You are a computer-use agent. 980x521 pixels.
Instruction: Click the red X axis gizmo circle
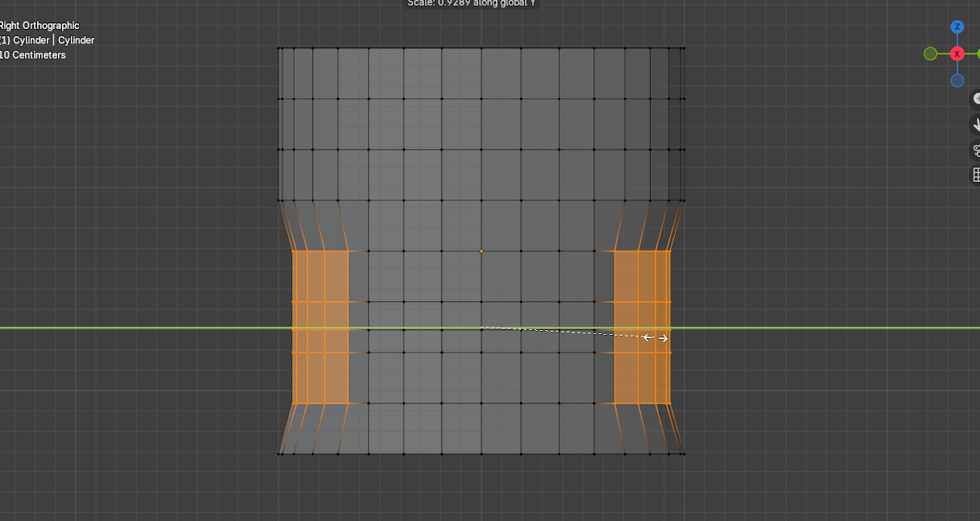click(x=957, y=54)
